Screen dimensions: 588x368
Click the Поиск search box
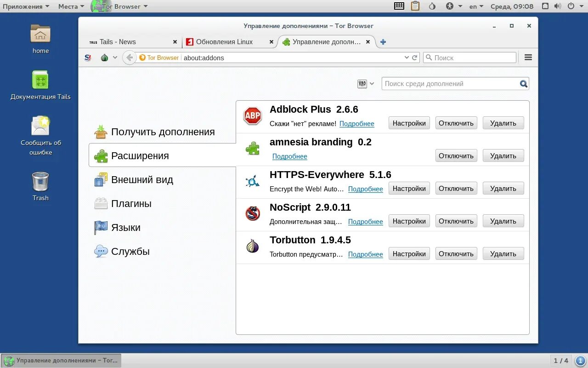(469, 57)
